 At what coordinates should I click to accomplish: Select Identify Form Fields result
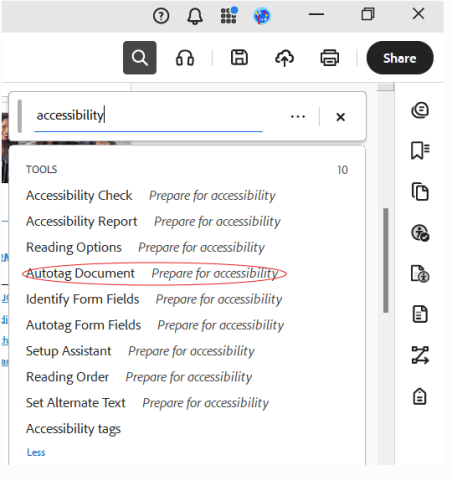pos(154,299)
